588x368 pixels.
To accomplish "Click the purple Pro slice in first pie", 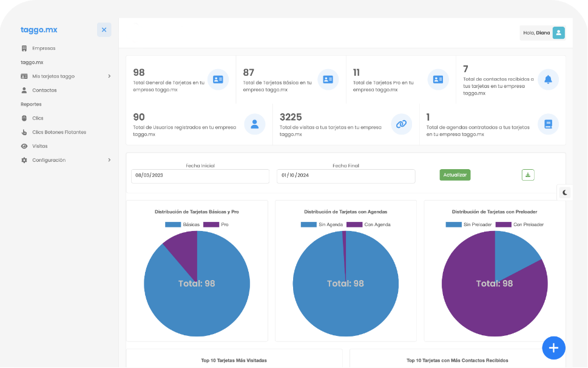I will point(185,249).
